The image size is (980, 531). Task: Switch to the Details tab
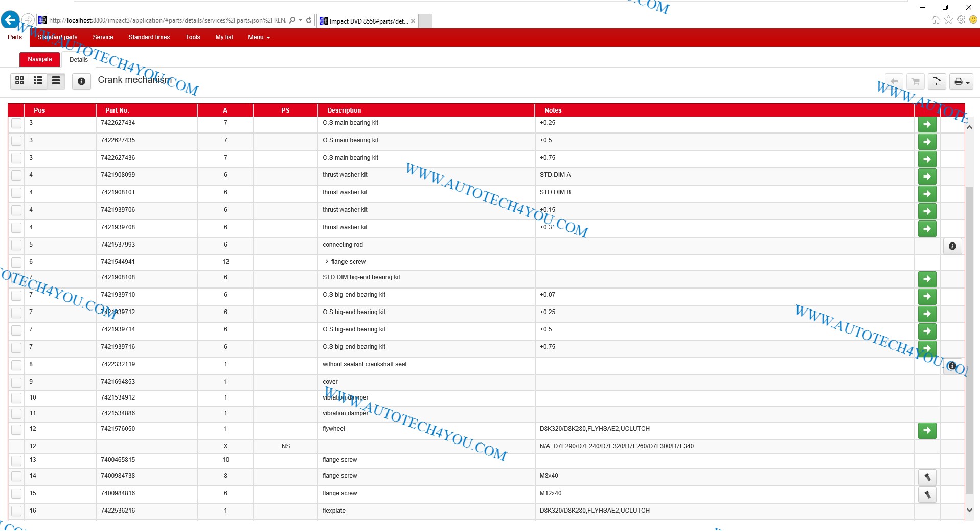point(78,60)
